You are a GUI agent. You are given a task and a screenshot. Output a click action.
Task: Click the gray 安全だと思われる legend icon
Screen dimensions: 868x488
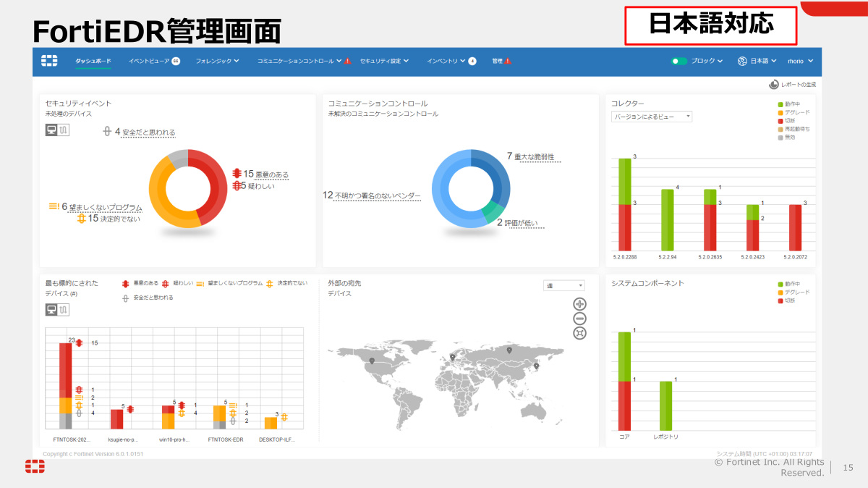pos(126,298)
